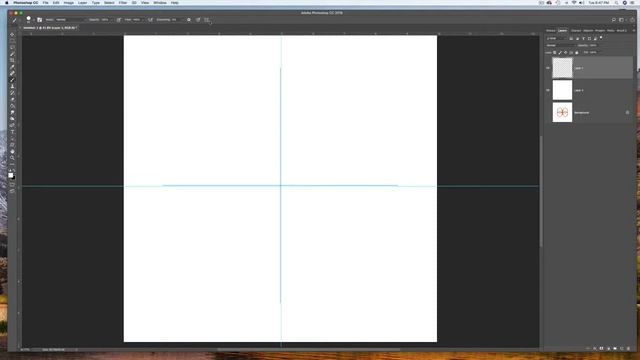Select the Quick Selection tool

pos(12,53)
